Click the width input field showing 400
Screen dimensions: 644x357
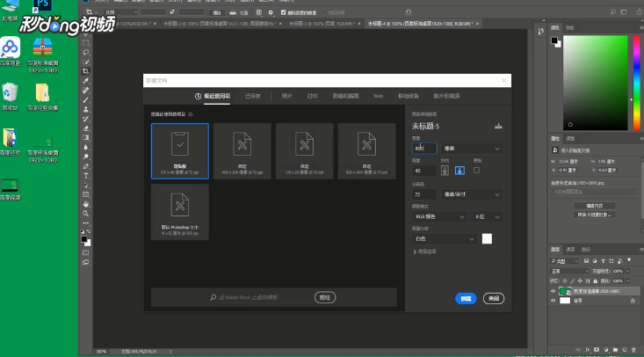coord(424,149)
